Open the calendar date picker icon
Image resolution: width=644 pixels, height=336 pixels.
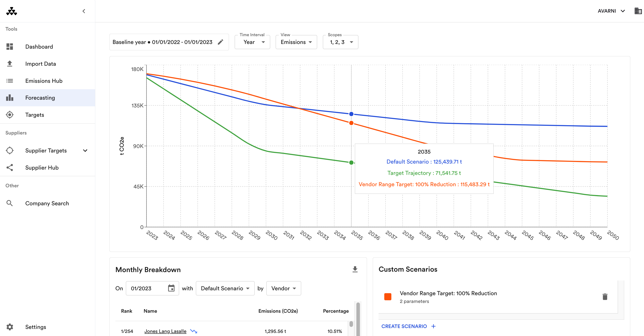pos(171,288)
